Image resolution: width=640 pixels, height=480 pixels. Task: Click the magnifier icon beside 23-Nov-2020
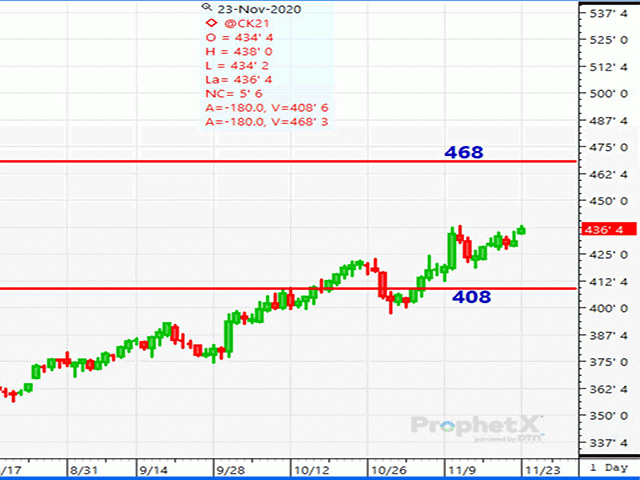tap(207, 7)
